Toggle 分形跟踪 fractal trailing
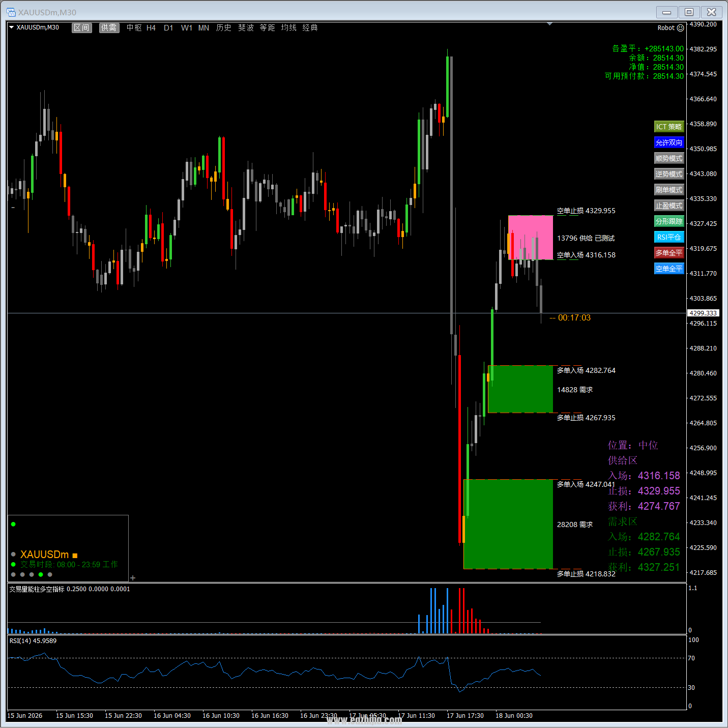This screenshot has height=728, width=728. pos(669,221)
